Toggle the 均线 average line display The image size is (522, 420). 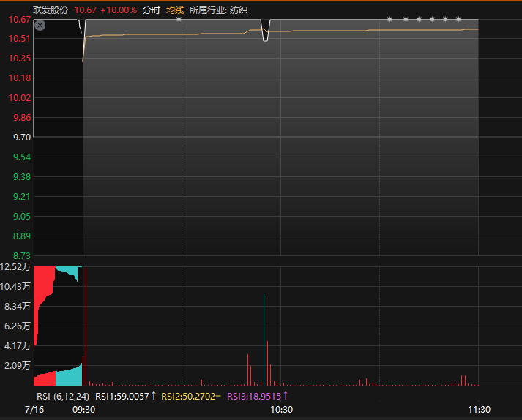click(x=174, y=10)
